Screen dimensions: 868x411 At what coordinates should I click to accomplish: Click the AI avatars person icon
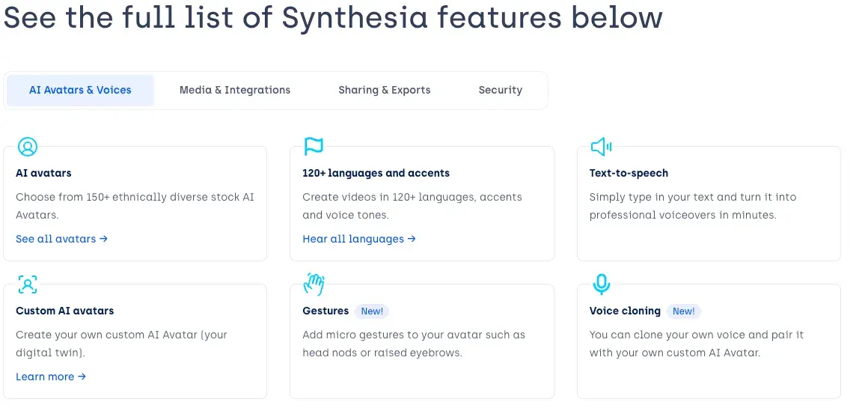click(x=28, y=147)
